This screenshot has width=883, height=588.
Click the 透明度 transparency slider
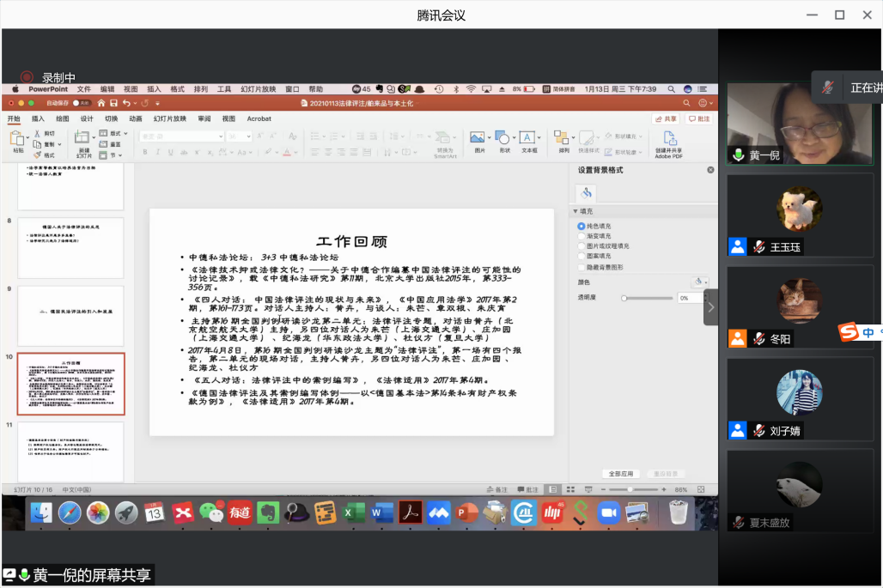pyautogui.click(x=649, y=298)
